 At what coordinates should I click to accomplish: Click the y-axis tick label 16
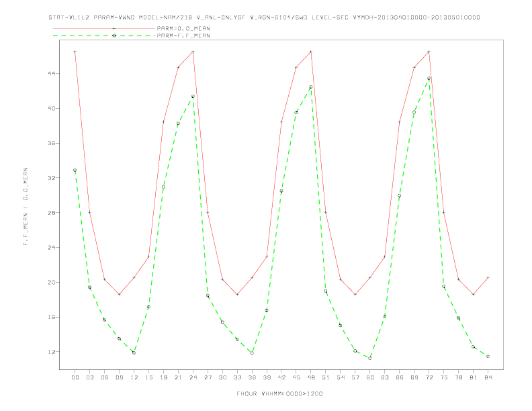[52, 317]
